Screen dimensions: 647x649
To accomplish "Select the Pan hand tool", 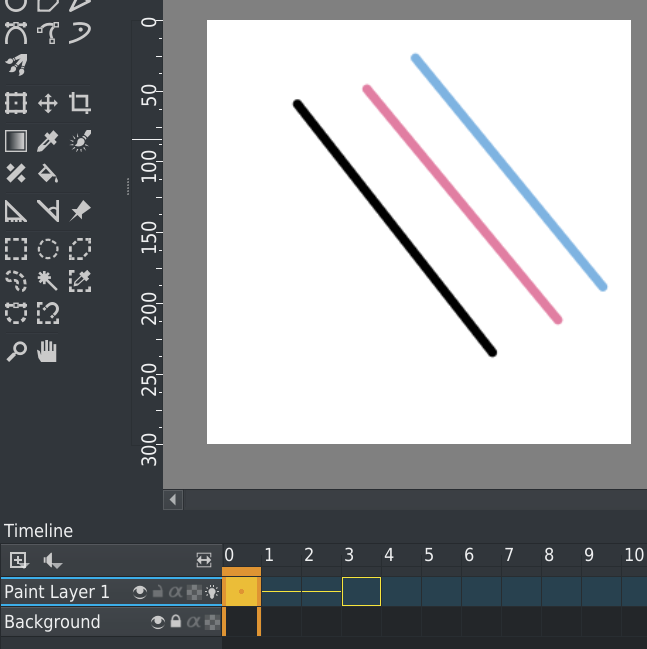I will coord(48,351).
